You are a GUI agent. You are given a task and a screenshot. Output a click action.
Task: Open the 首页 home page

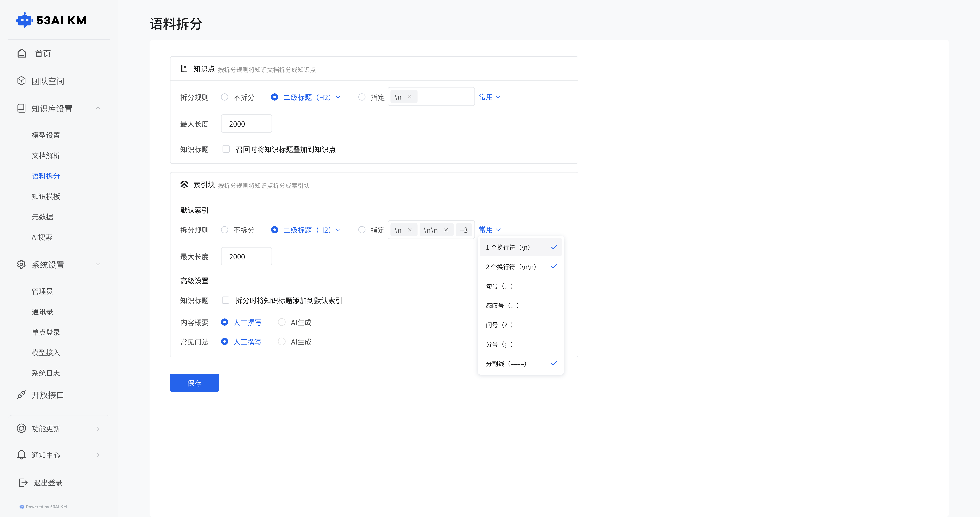[42, 53]
